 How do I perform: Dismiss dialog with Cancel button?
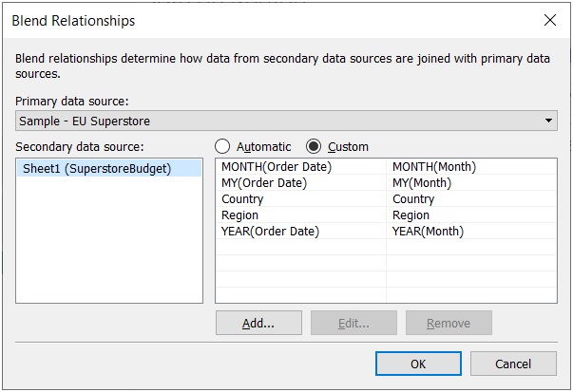coord(513,364)
